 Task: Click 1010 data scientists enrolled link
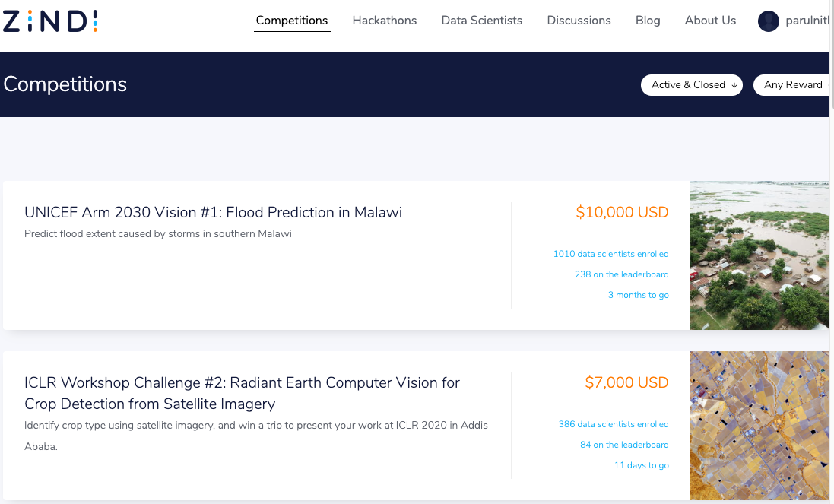point(610,254)
